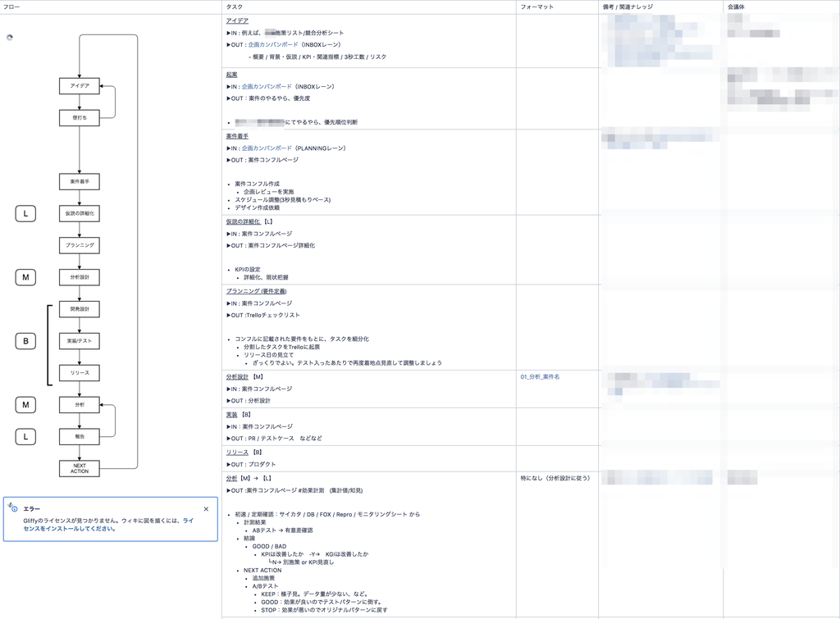Click the L badge beside 報告 box

click(x=25, y=437)
